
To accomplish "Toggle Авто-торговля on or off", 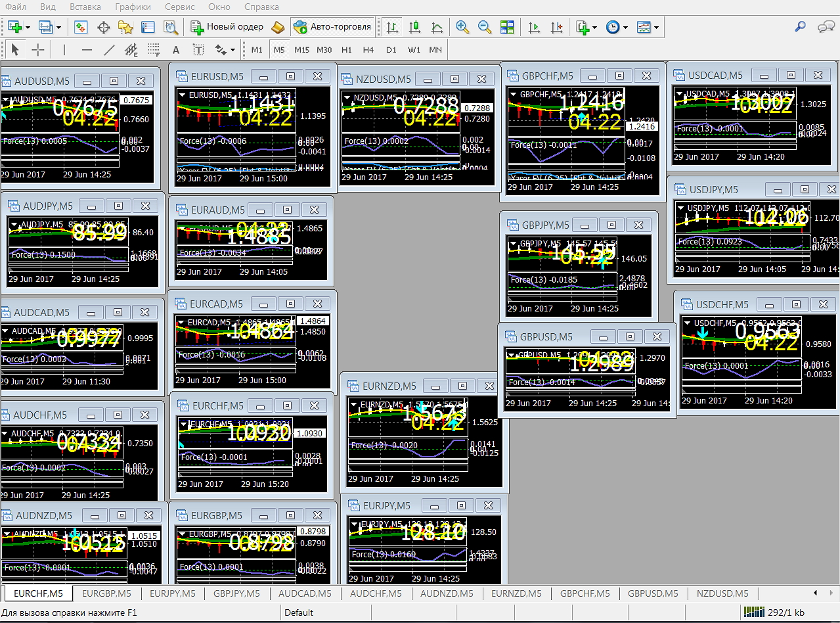I will [x=332, y=27].
